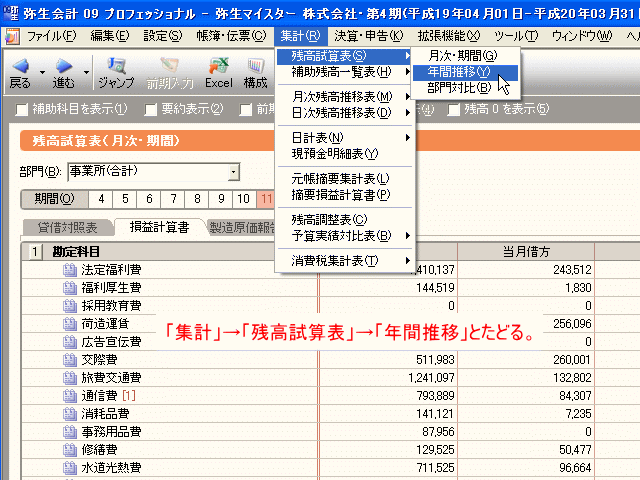Image resolution: width=640 pixels, height=480 pixels.
Task: Click the ledger icon beside 広告宣伝費
Action: [x=70, y=342]
